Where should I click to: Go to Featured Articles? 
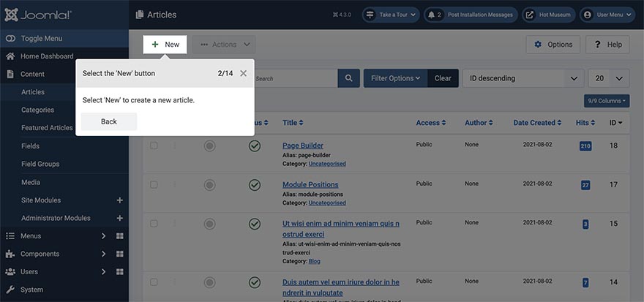pyautogui.click(x=47, y=128)
